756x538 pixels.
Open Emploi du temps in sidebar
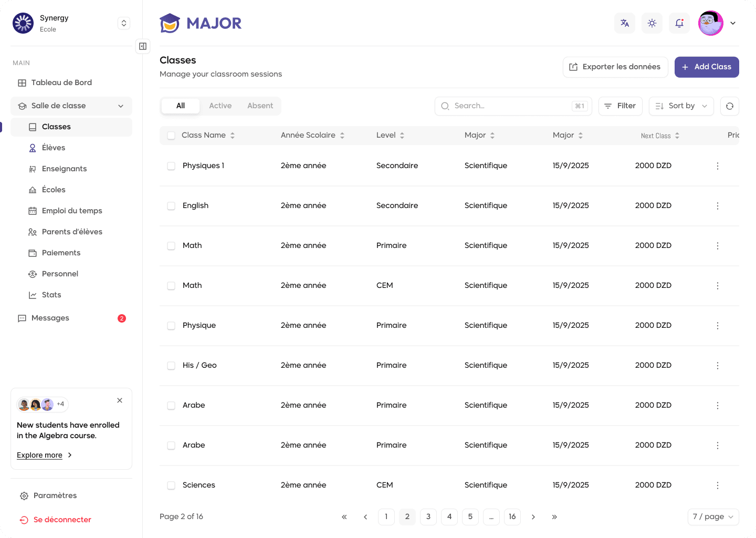point(72,211)
